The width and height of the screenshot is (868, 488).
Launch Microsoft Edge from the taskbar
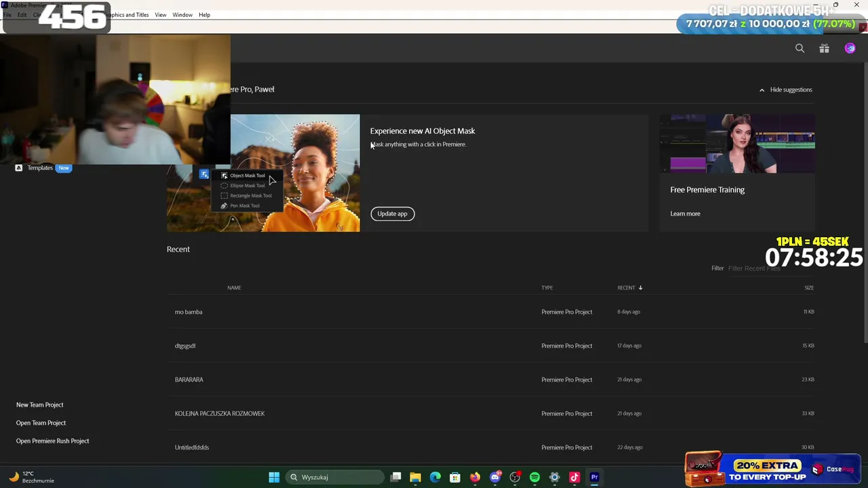435,477
